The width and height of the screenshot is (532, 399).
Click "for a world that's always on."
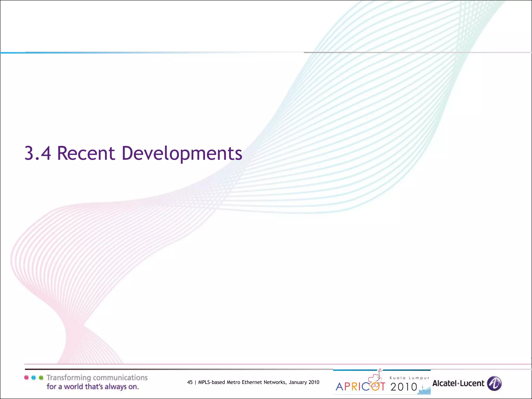tap(93, 387)
